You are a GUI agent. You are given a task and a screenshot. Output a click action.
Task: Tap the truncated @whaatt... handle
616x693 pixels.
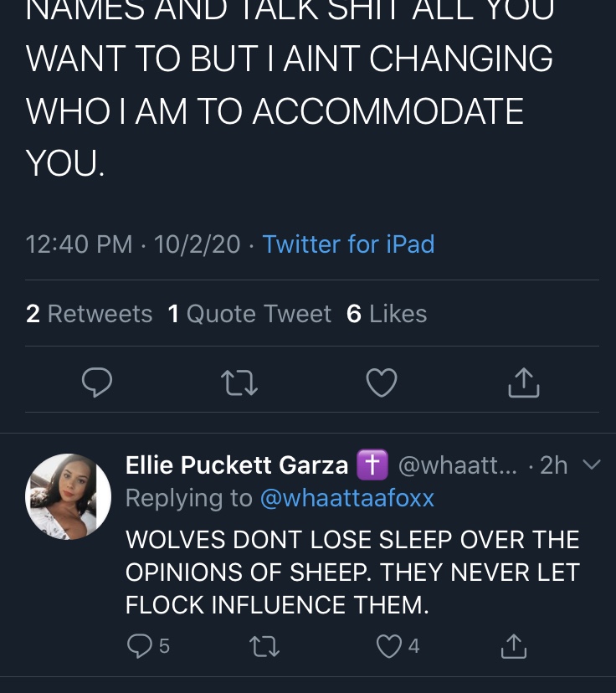(x=457, y=465)
